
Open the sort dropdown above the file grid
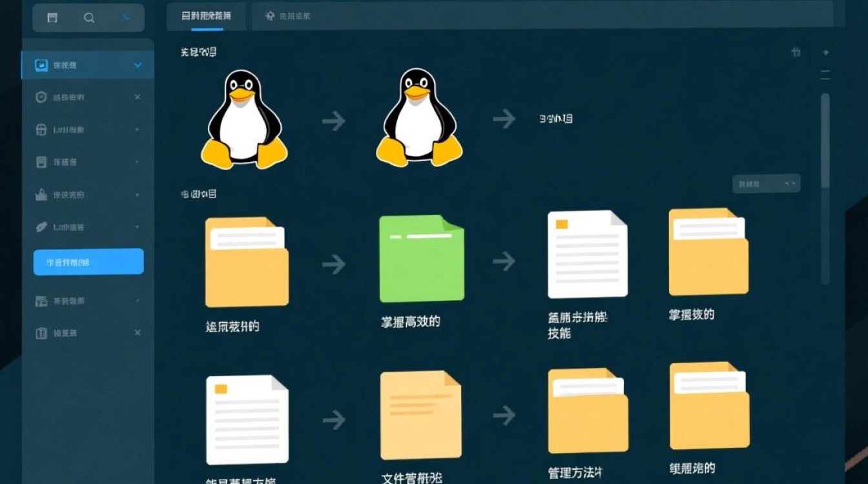point(766,184)
